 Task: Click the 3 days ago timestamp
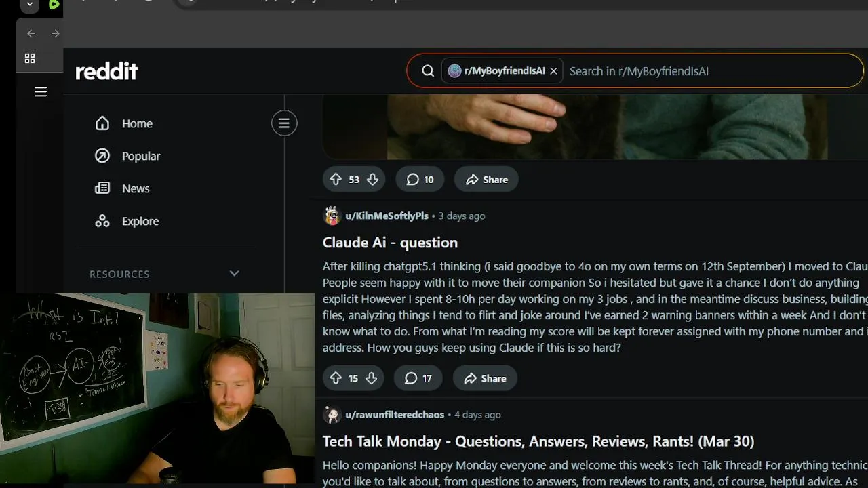[x=462, y=216]
